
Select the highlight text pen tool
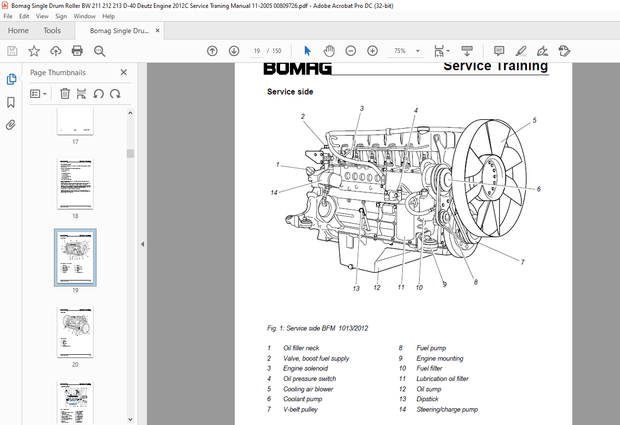click(521, 51)
